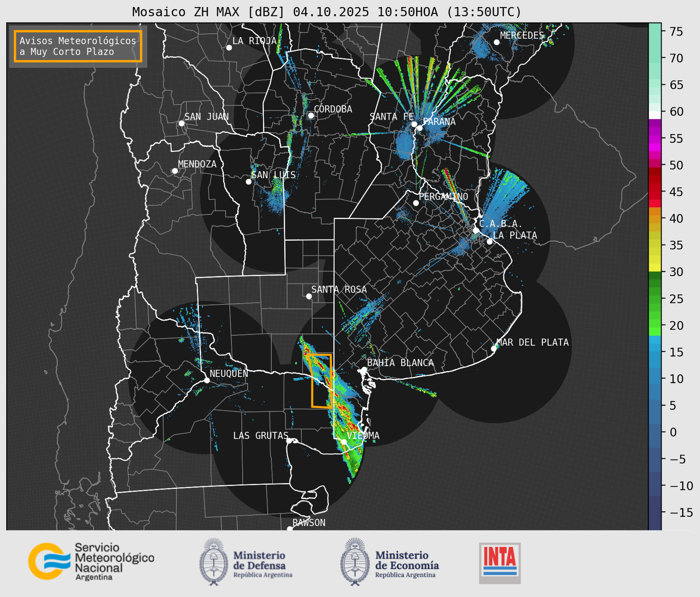The height and width of the screenshot is (597, 700).
Task: Click the Mercedes city marker dot
Action: coord(496,42)
